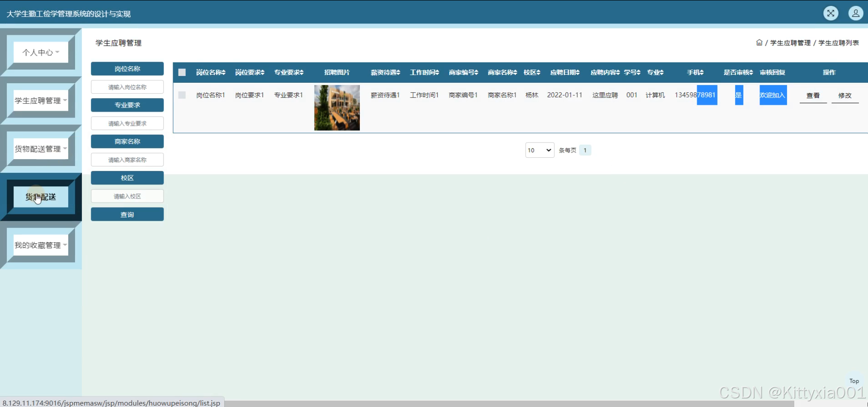
Task: Click 查看 link for 岗位名称1 row
Action: 813,95
